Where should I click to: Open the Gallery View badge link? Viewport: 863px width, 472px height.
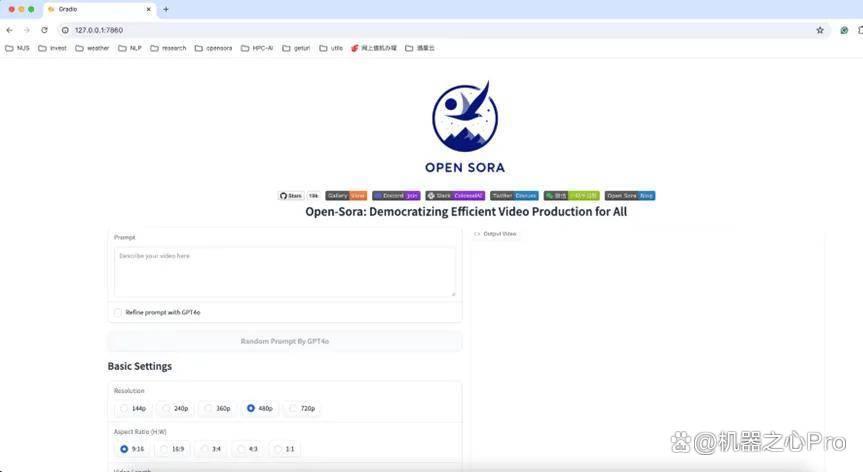(x=346, y=195)
